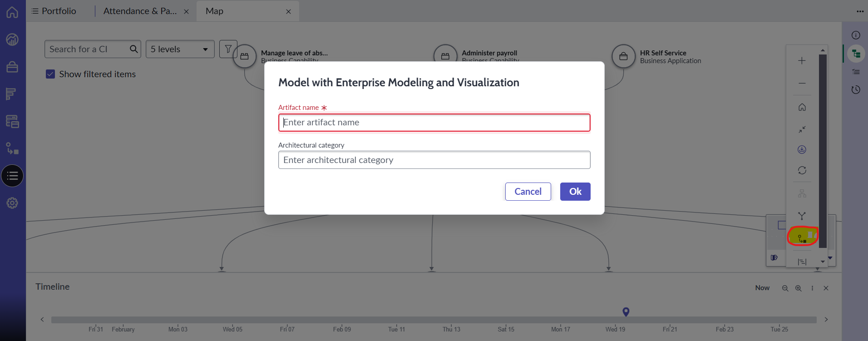Open the dashboard gauge icon in sidebar
868x341 pixels.
12,40
